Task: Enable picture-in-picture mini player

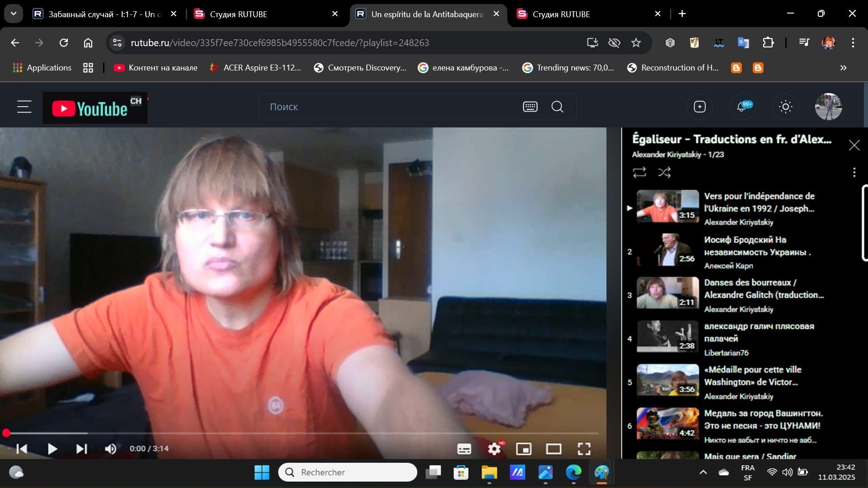Action: 524,449
